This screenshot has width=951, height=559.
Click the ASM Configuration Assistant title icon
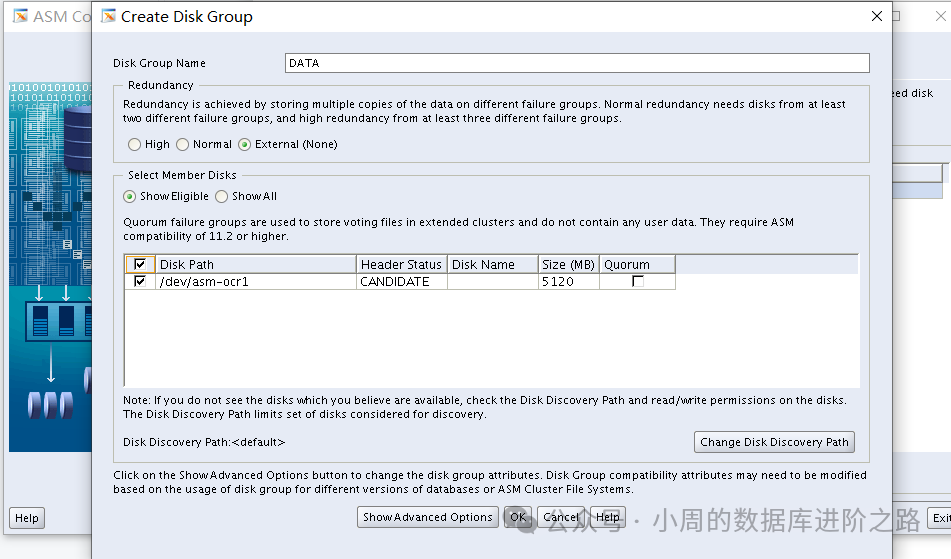tap(19, 16)
